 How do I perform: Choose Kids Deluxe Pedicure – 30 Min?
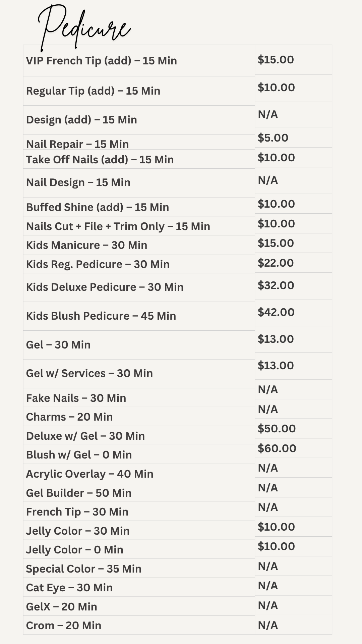105,287
